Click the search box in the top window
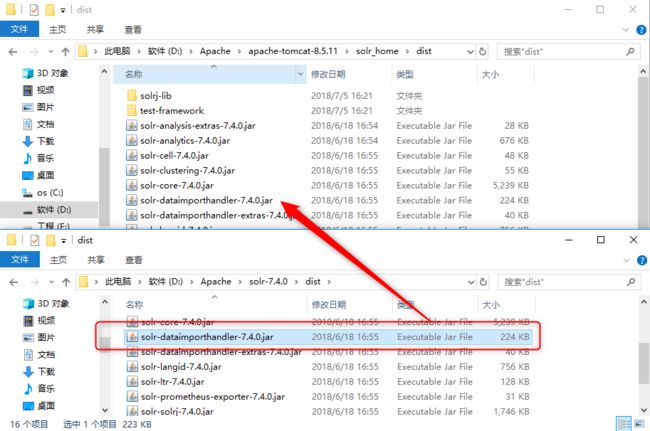650x431 pixels. (x=568, y=51)
